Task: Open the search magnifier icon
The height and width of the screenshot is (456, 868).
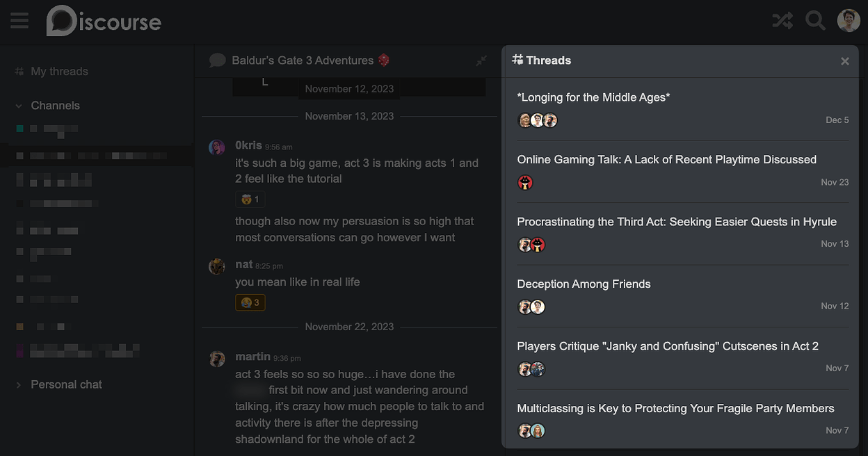Action: click(815, 21)
